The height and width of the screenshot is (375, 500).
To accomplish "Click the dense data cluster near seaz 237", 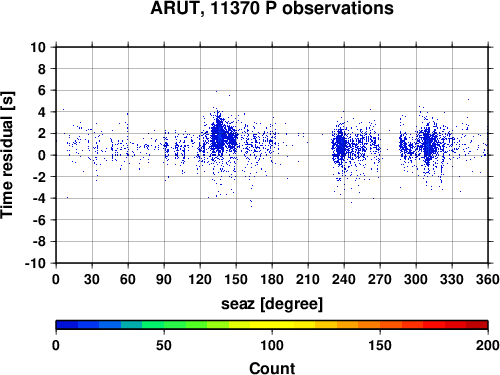I will point(340,146).
